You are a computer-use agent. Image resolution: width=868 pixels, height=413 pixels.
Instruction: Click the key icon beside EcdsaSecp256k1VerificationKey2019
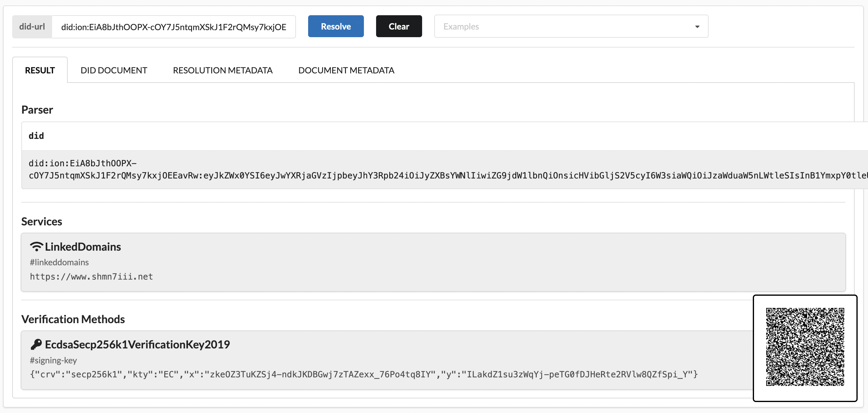tap(36, 344)
